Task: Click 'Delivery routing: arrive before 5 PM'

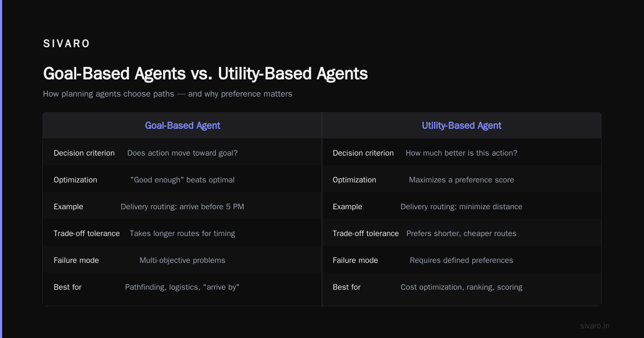Action: click(182, 207)
